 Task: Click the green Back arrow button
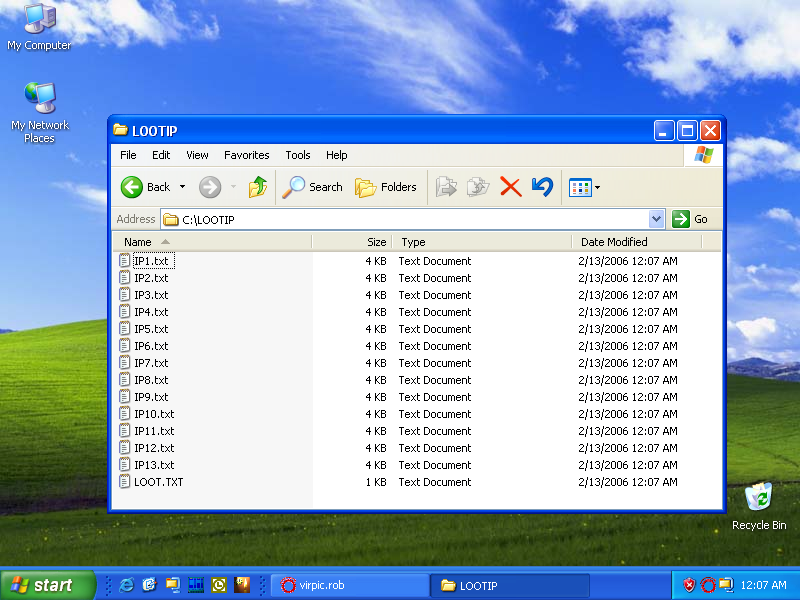(132, 187)
